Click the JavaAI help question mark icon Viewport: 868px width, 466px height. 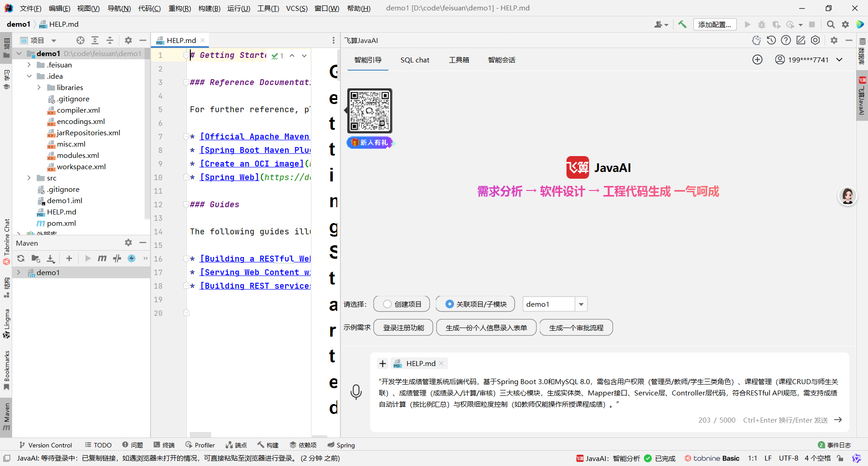(x=786, y=40)
